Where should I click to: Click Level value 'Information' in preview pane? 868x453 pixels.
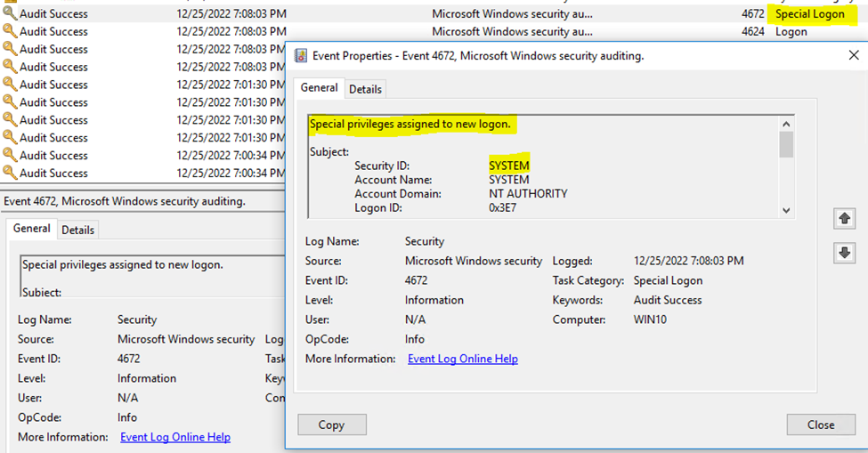tap(147, 378)
